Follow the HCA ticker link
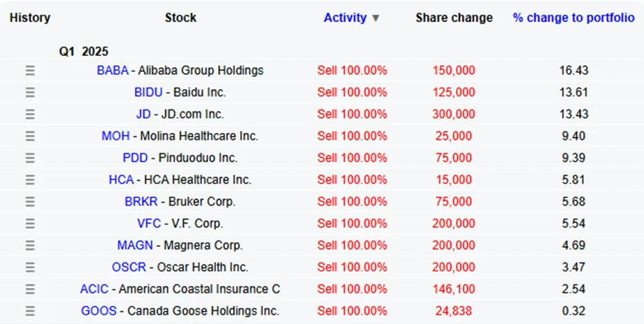 click(121, 180)
